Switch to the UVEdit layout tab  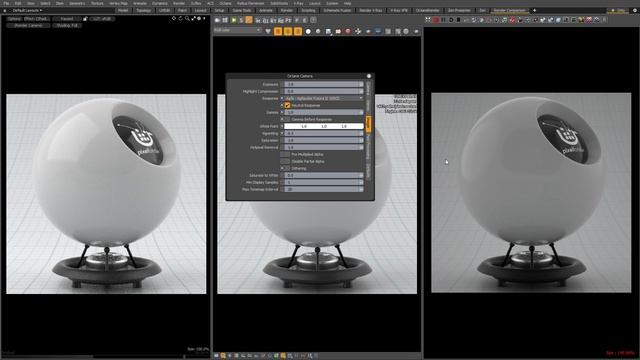(x=164, y=10)
